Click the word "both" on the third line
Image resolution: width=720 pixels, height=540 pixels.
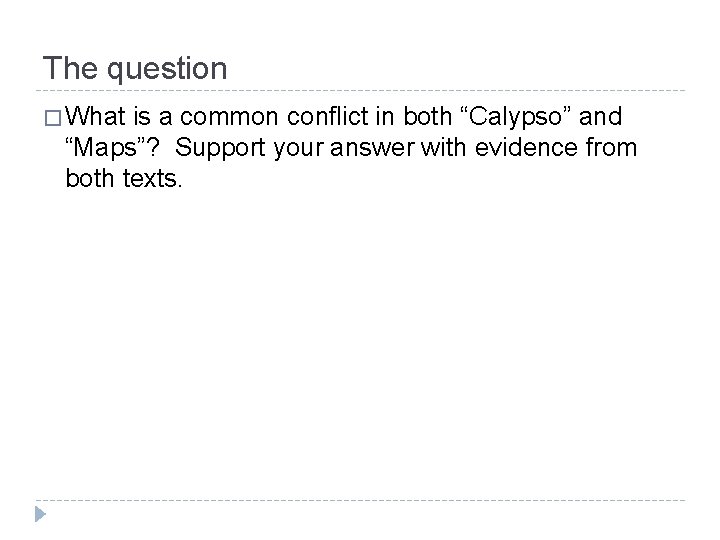(x=90, y=178)
